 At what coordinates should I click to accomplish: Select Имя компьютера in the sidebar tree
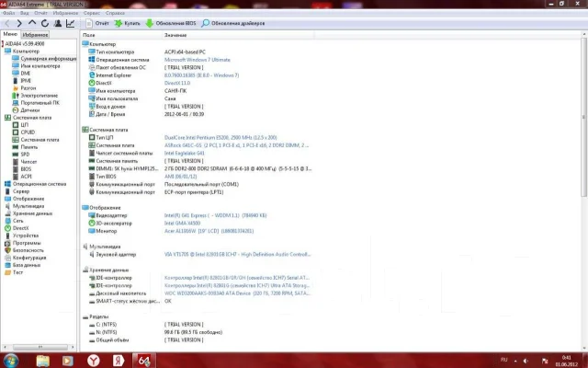(40, 65)
